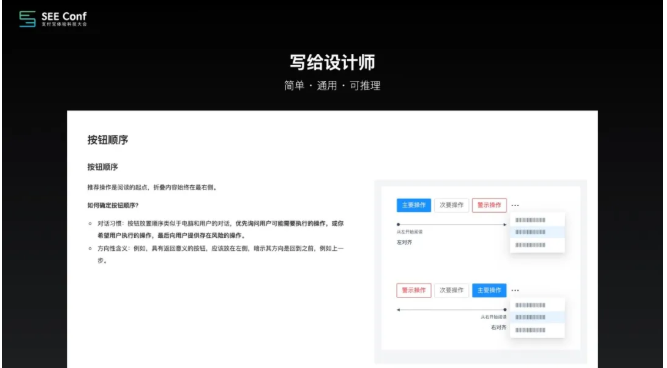Click the subtitle 简单 · 通用 · 可推理
Viewport: 667px width, 368px height.
pos(332,86)
